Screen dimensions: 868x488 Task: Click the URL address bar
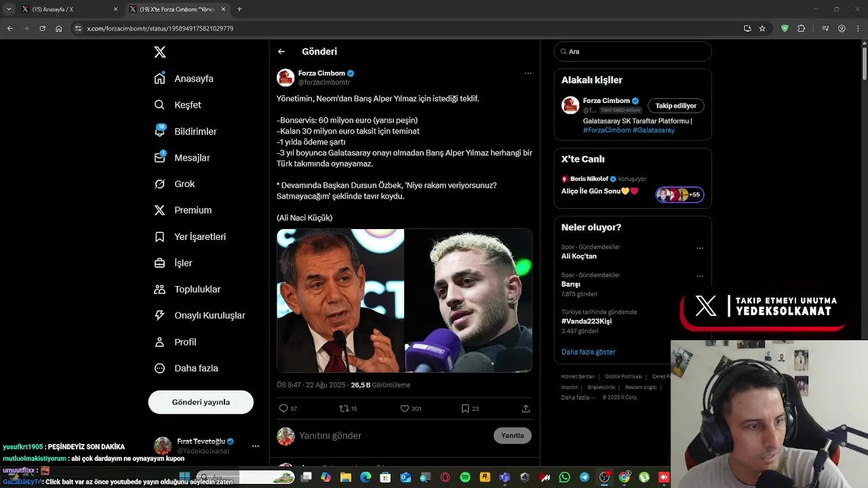[407, 28]
